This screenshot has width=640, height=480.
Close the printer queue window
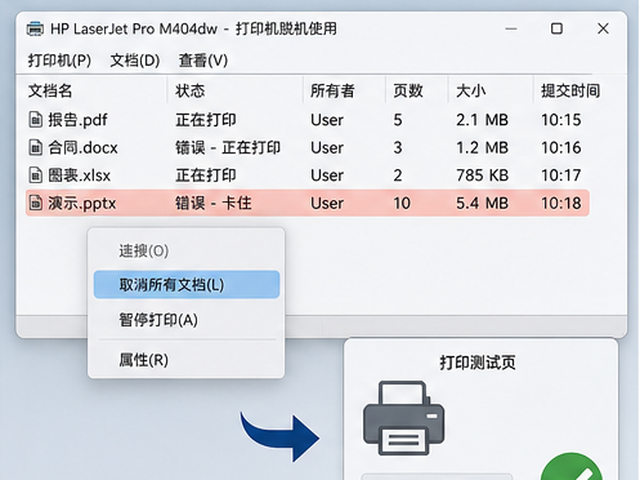tap(603, 29)
